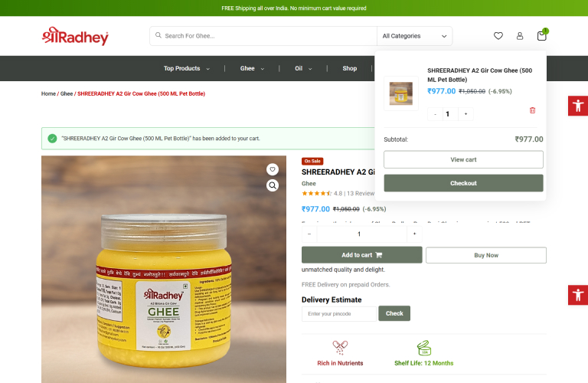This screenshot has width=588, height=383.
Task: Increase mini-cart quantity with plus
Action: click(x=465, y=114)
